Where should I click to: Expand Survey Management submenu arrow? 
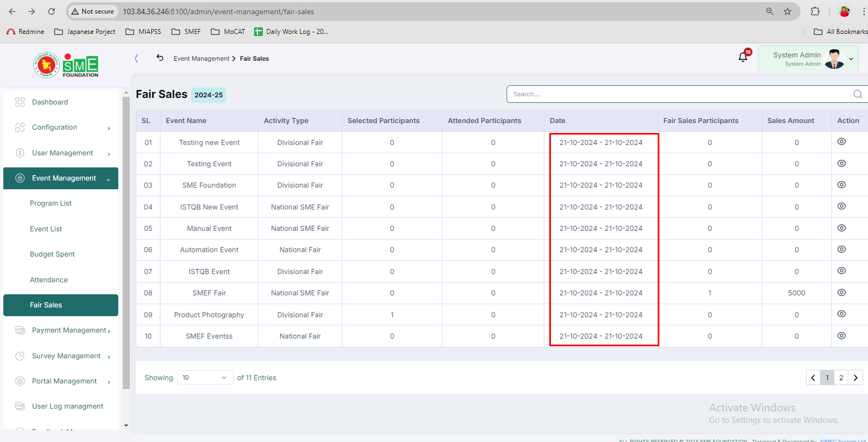[109, 357]
